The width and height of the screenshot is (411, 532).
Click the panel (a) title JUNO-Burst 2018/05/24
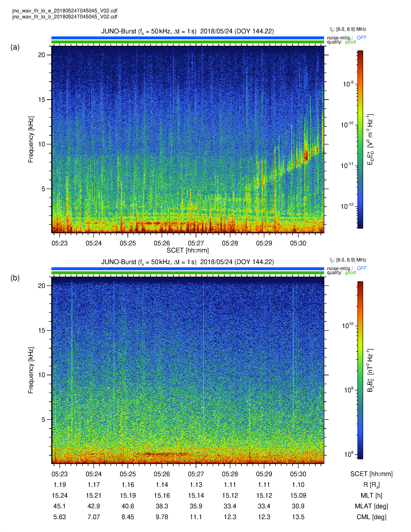pos(187,31)
